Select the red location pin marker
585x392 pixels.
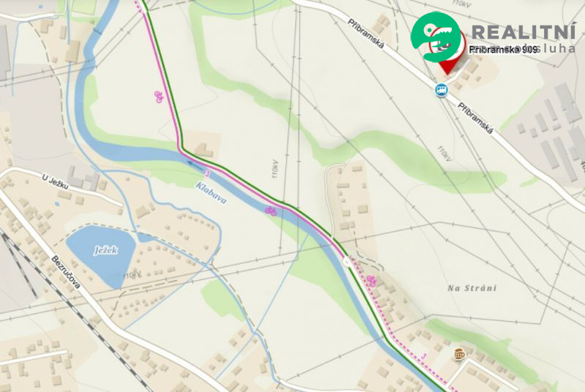point(447,51)
